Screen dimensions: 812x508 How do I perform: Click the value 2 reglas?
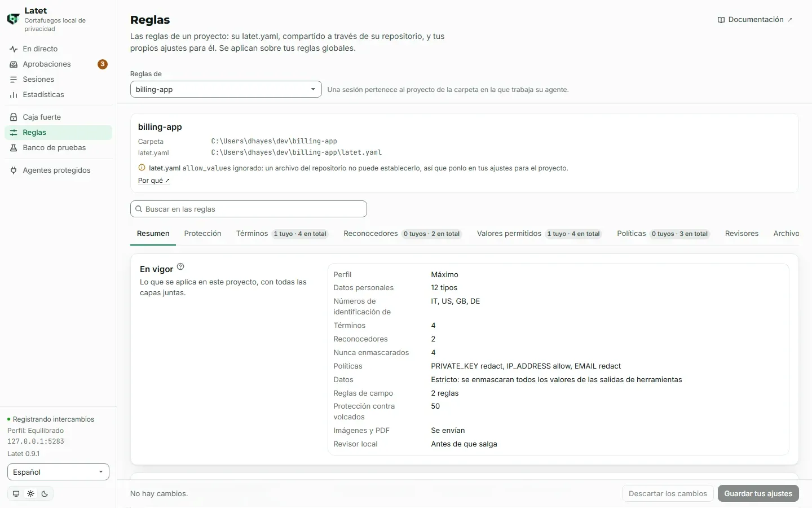pos(444,393)
